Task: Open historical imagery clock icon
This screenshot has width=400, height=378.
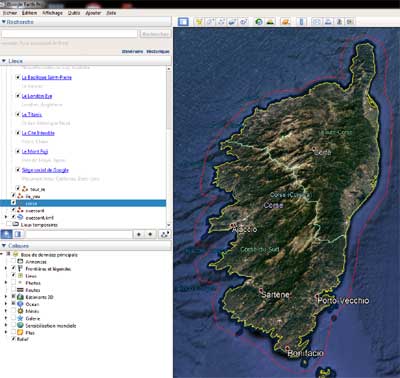Action: 259,22
